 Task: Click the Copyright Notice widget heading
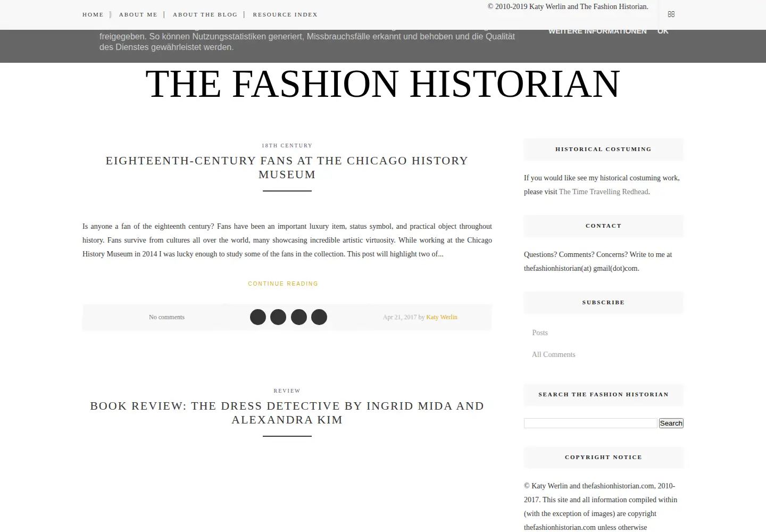[604, 457]
